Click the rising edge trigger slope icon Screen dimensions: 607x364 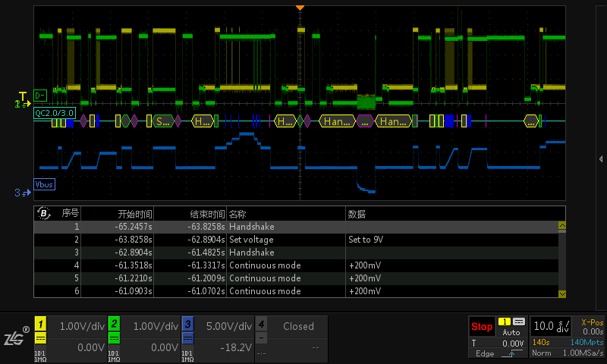512,353
